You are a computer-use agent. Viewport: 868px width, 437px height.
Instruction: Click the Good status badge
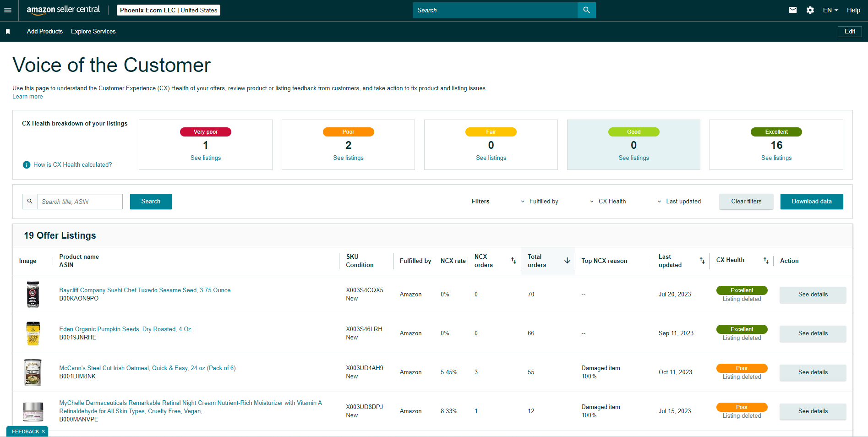point(634,132)
